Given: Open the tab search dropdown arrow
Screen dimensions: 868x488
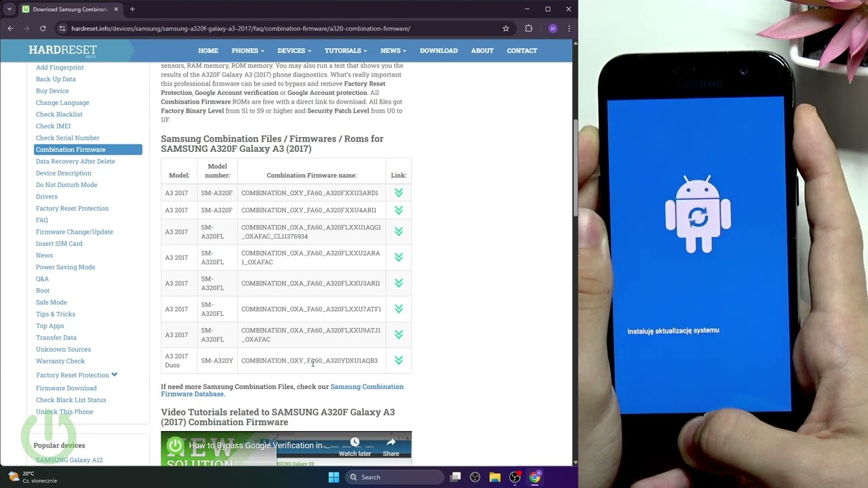Looking at the screenshot, I should (9, 9).
